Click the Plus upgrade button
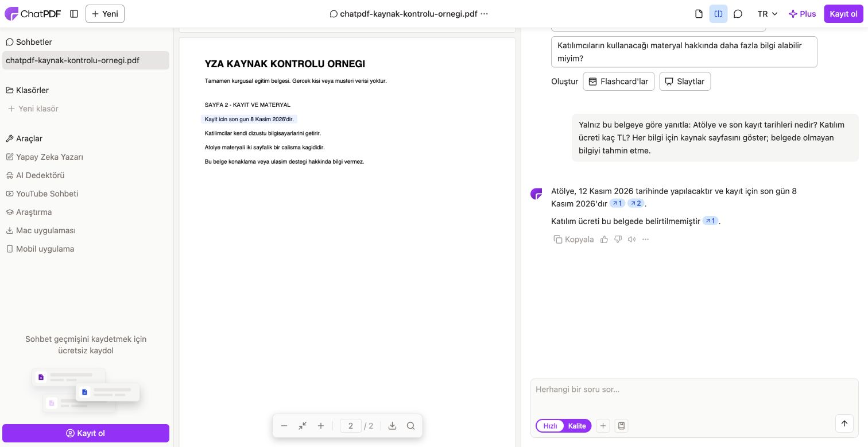The image size is (868, 447). tap(802, 14)
